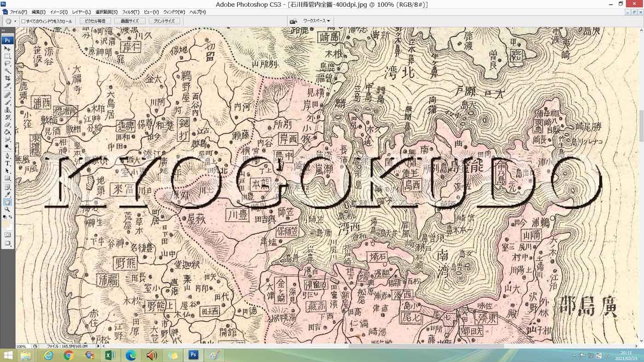Open the Help menu
The width and height of the screenshot is (644, 362).
pos(198,12)
